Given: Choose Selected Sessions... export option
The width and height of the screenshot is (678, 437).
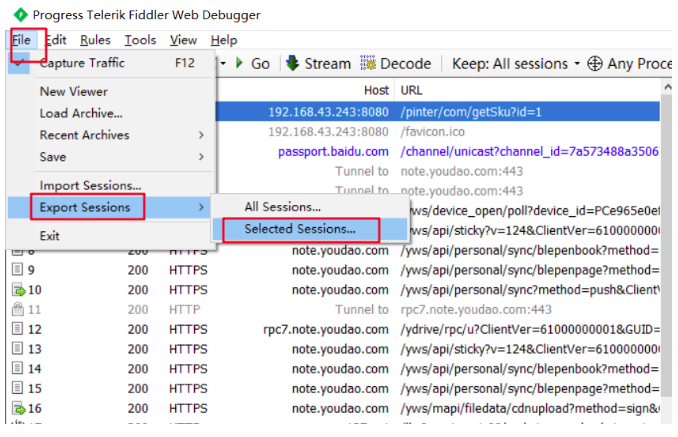Looking at the screenshot, I should pyautogui.click(x=310, y=229).
